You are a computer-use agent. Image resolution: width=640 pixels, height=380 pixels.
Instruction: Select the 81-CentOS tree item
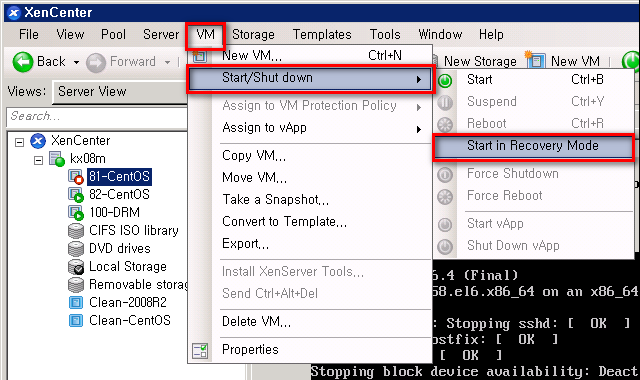pos(119,177)
